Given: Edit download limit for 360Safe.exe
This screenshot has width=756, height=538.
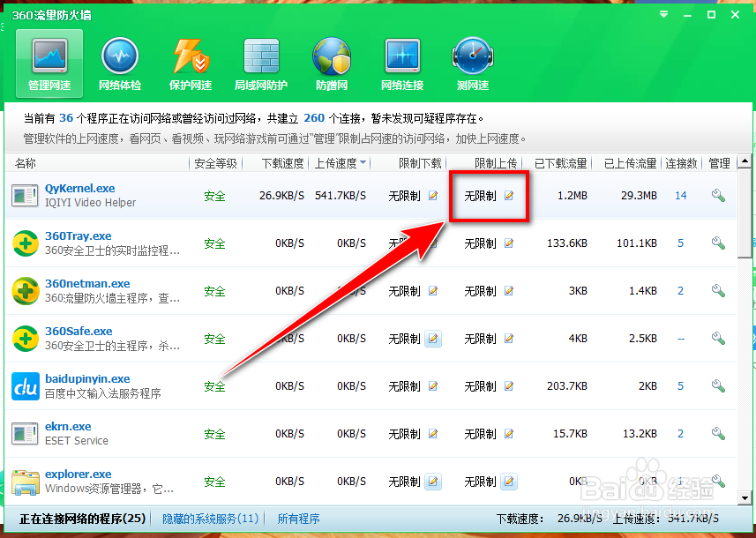Looking at the screenshot, I should [x=433, y=339].
